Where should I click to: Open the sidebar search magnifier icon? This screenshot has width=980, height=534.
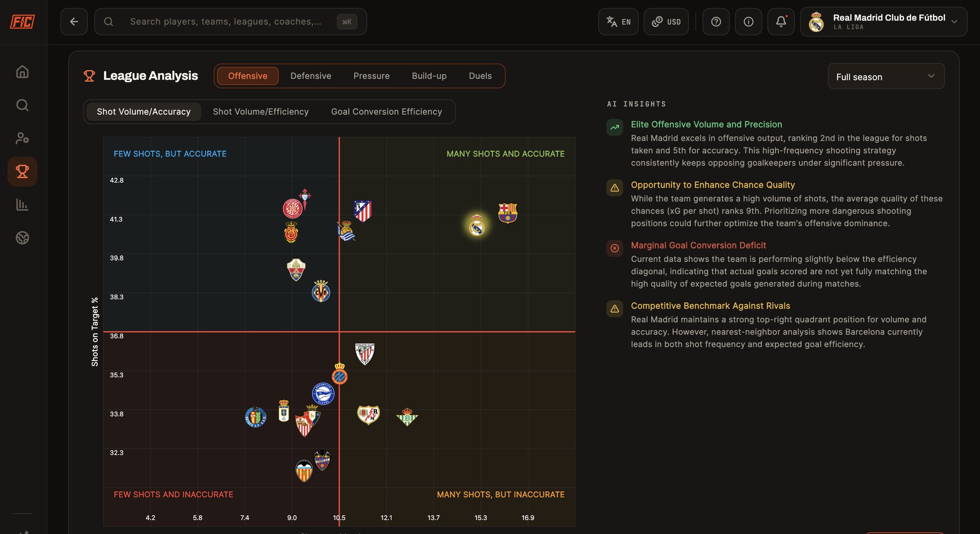tap(22, 105)
